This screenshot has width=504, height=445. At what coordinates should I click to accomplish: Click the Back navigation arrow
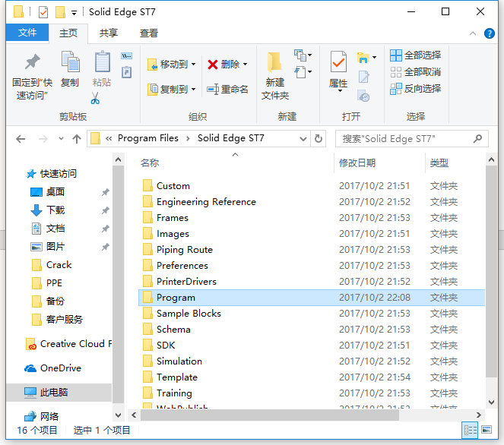coord(21,139)
